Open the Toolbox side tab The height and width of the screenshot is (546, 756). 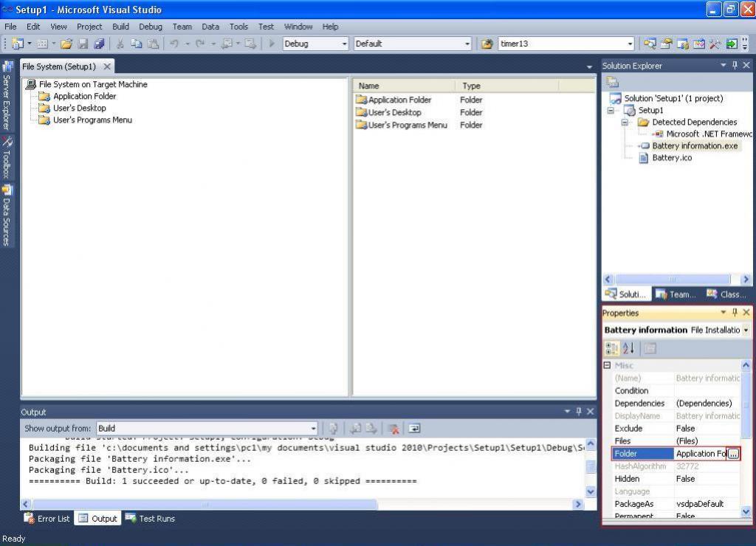tap(7, 158)
